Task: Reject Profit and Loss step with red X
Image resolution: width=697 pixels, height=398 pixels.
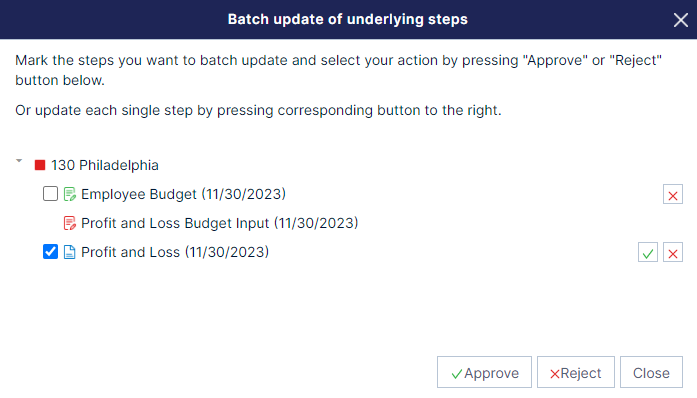Action: coord(673,252)
